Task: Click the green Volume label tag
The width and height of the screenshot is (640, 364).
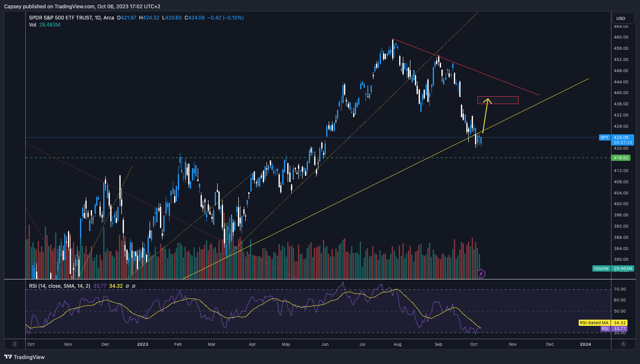Action: [601, 269]
